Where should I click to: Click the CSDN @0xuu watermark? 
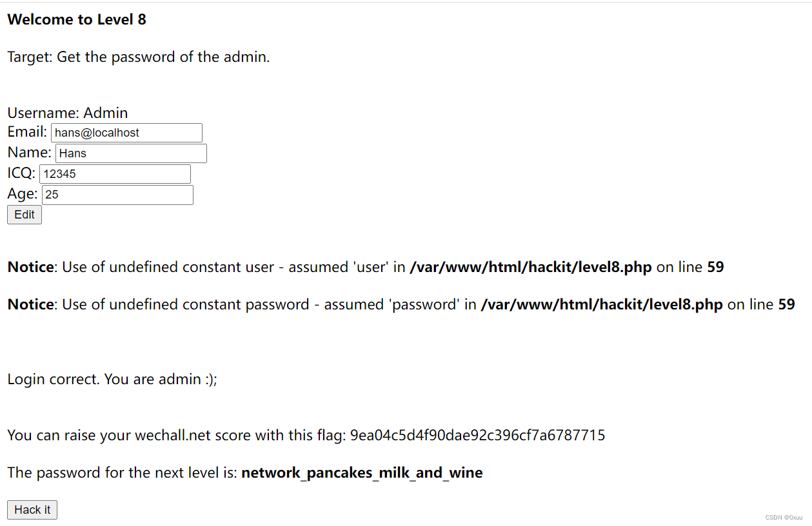coord(784,517)
